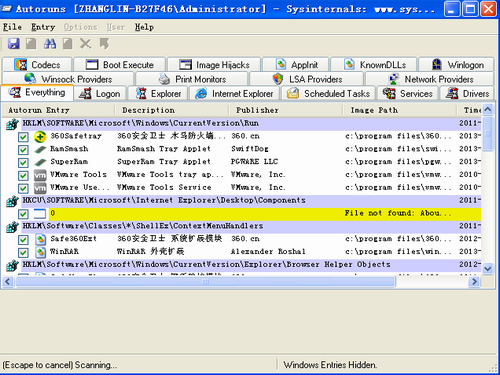Uncheck the SuperRam autorun checkbox
Image resolution: width=500 pixels, height=375 pixels.
(23, 163)
